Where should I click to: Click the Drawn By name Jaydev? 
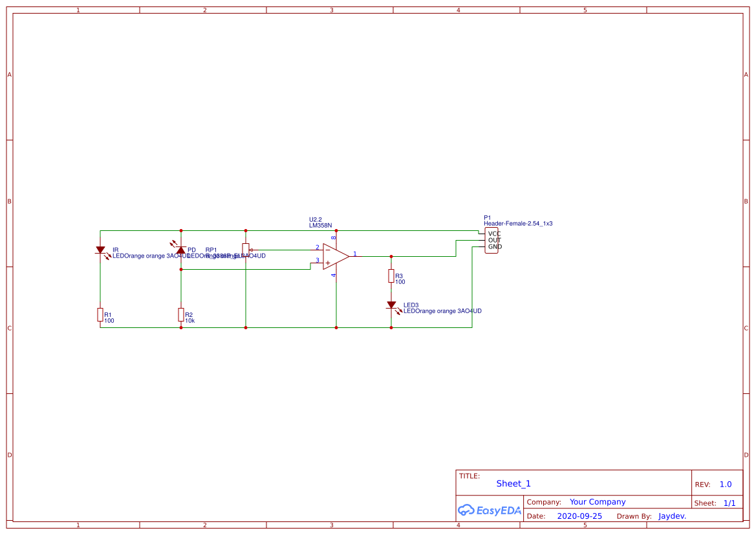tap(672, 516)
